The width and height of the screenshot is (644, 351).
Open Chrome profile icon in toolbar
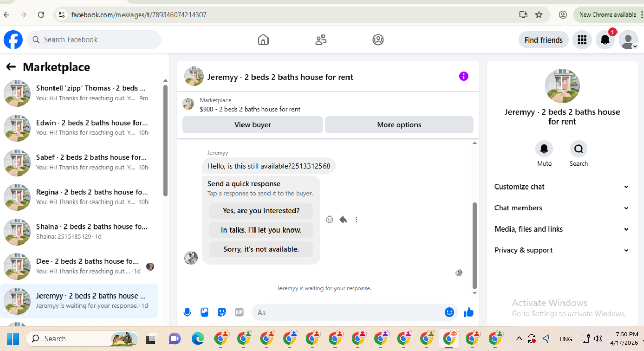[562, 15]
